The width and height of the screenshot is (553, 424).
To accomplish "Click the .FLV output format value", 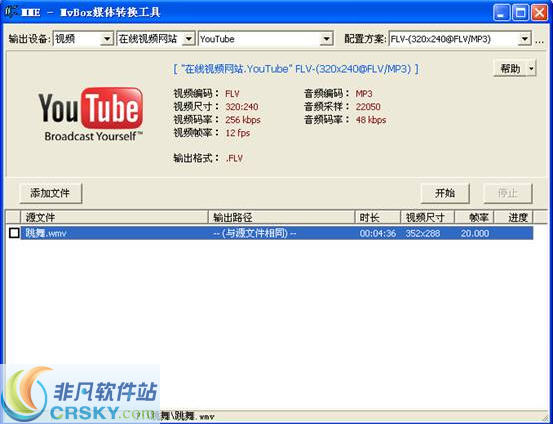I will pyautogui.click(x=234, y=158).
